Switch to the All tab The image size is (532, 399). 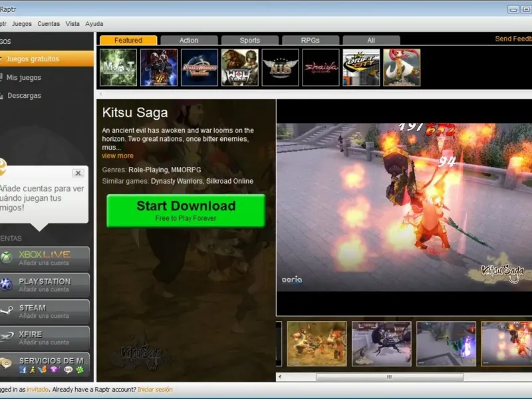[x=371, y=41]
